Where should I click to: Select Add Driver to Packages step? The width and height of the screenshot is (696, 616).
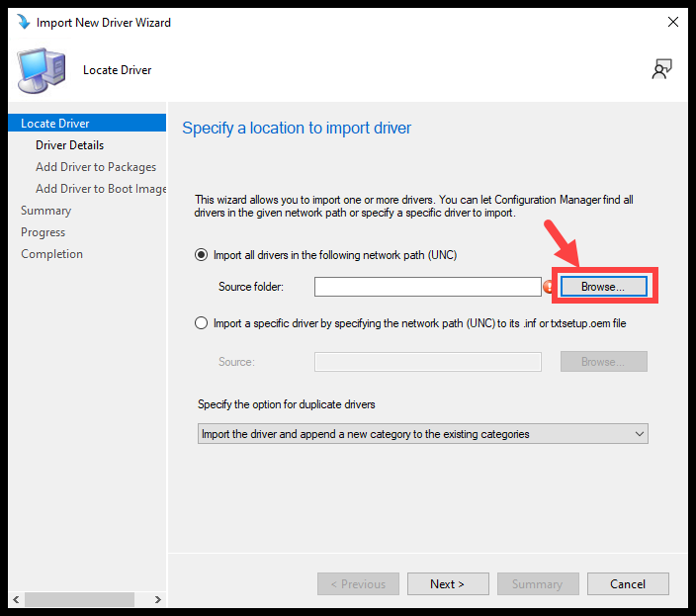tap(96, 167)
